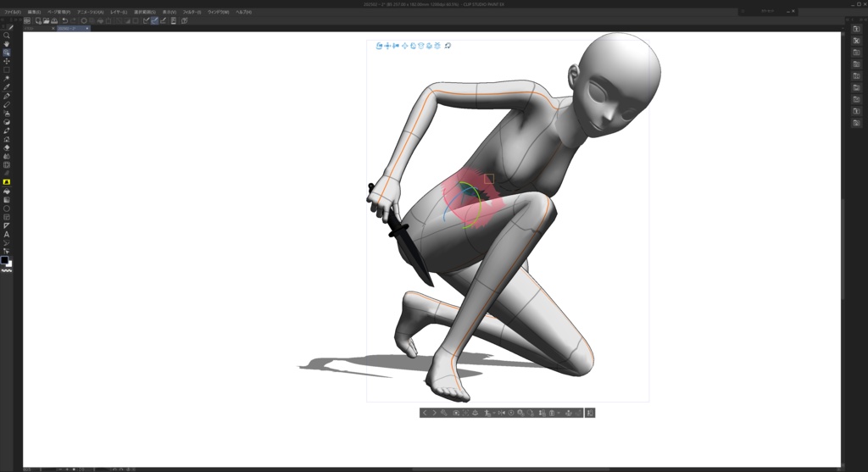Click the main black drawing color swatch
Viewport: 868px width, 472px height.
click(4, 260)
